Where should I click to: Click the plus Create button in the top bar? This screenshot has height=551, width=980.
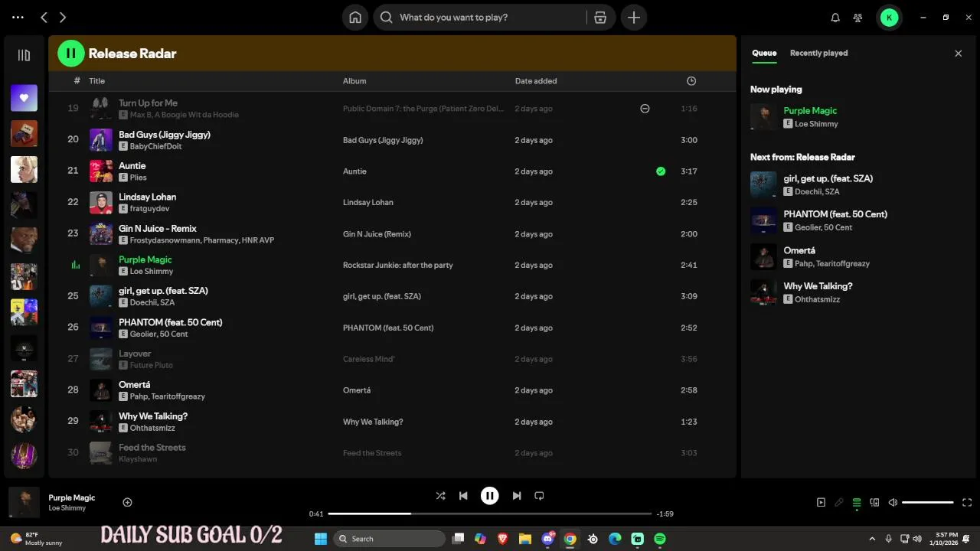[634, 18]
